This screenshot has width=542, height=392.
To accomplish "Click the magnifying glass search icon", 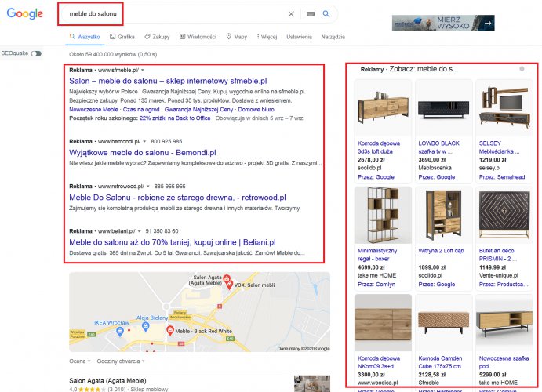I will [x=327, y=14].
